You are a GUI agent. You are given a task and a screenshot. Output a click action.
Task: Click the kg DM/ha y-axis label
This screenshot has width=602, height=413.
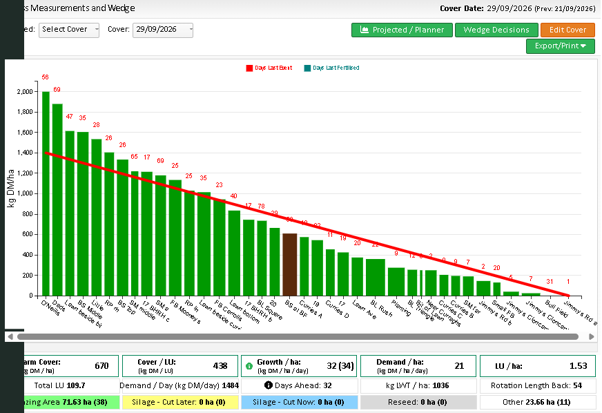tap(11, 188)
